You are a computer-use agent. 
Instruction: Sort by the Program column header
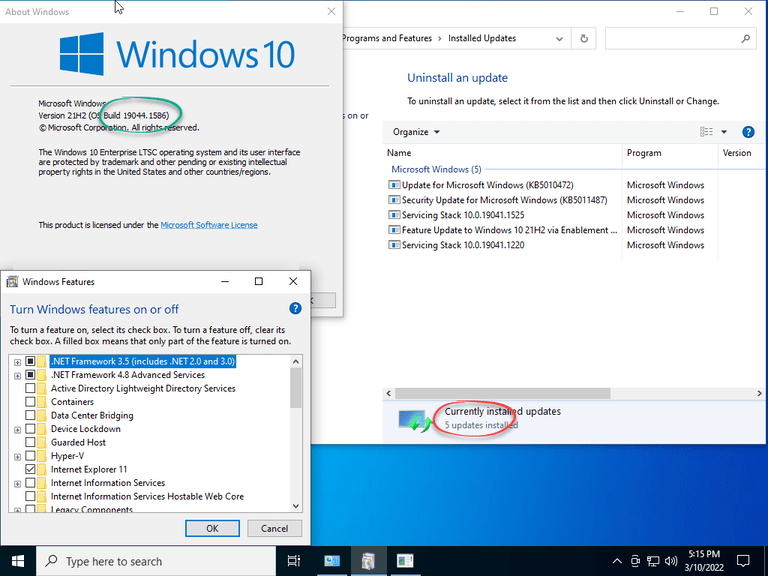click(x=670, y=153)
